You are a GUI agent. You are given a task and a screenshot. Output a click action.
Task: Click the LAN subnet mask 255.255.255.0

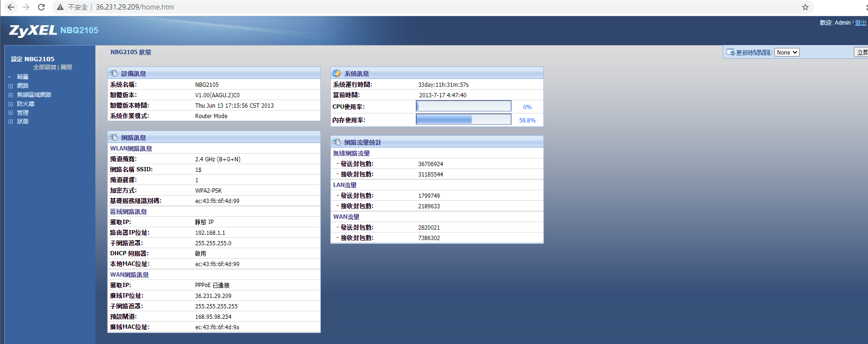[x=213, y=243]
